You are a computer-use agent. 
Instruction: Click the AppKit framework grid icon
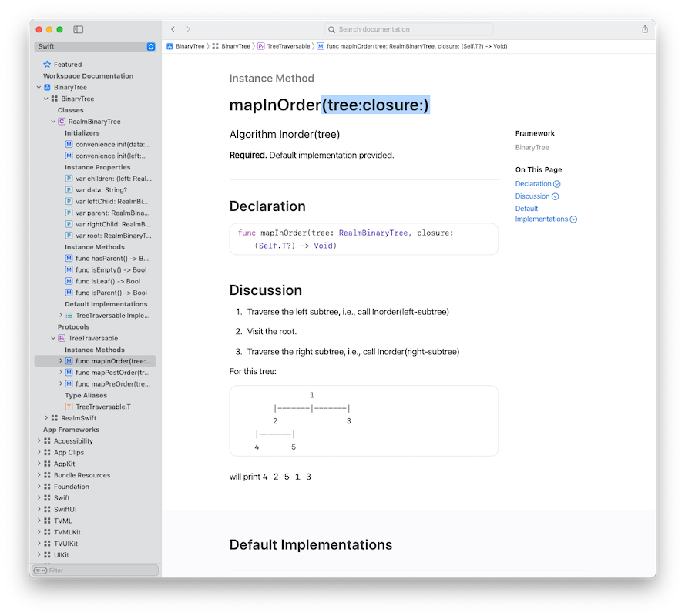(47, 464)
